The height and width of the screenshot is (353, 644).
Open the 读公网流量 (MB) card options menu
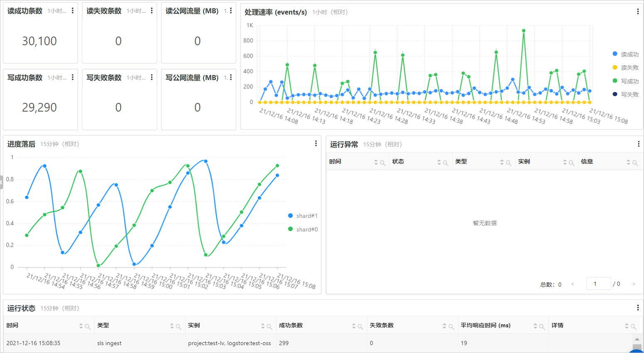point(231,11)
